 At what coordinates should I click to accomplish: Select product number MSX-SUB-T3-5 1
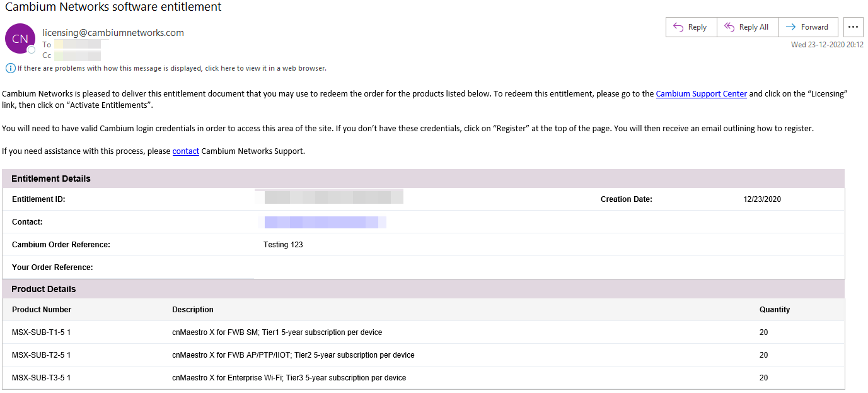(x=42, y=378)
